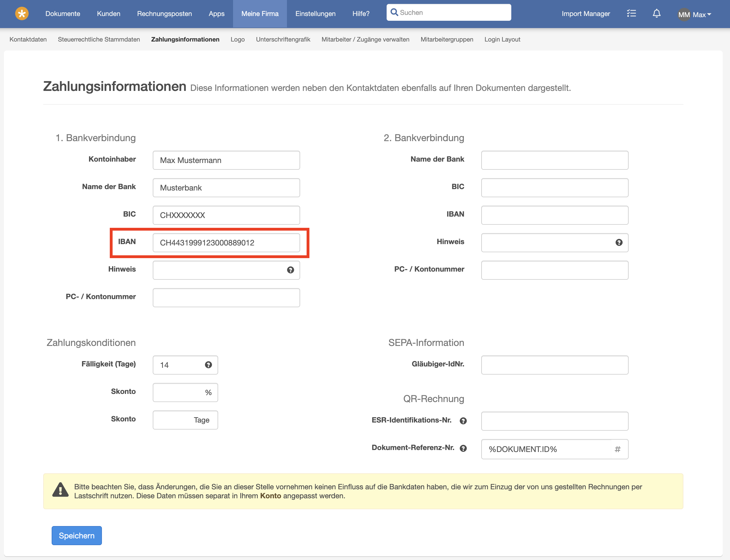
Task: Focus the Skonto Tage field
Action: 185,420
